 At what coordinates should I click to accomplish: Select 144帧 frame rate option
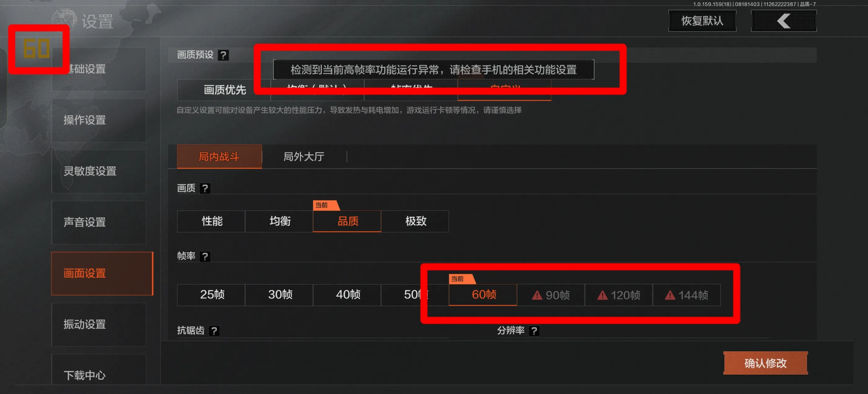(686, 295)
